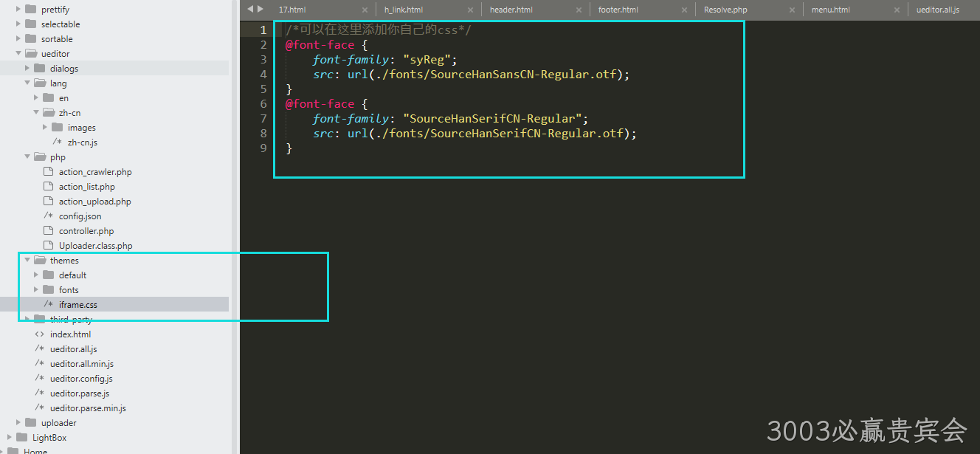The image size is (980, 454).
Task: Expand the fonts folder
Action: tap(36, 290)
